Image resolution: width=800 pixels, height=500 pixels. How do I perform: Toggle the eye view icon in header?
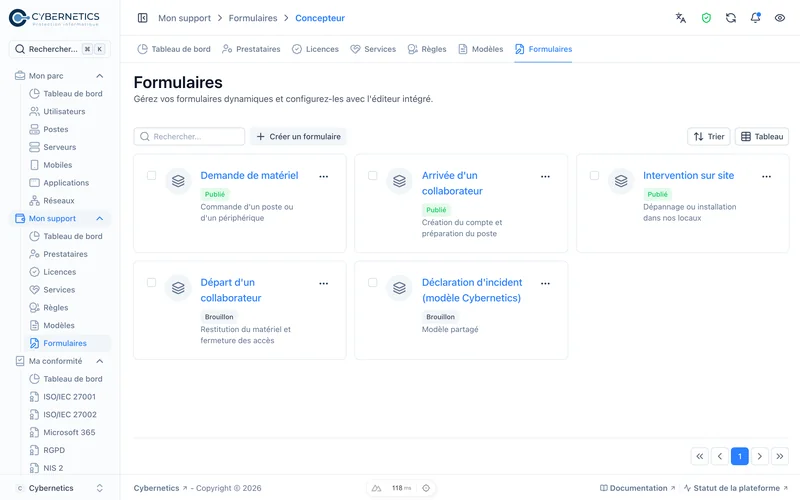point(780,18)
